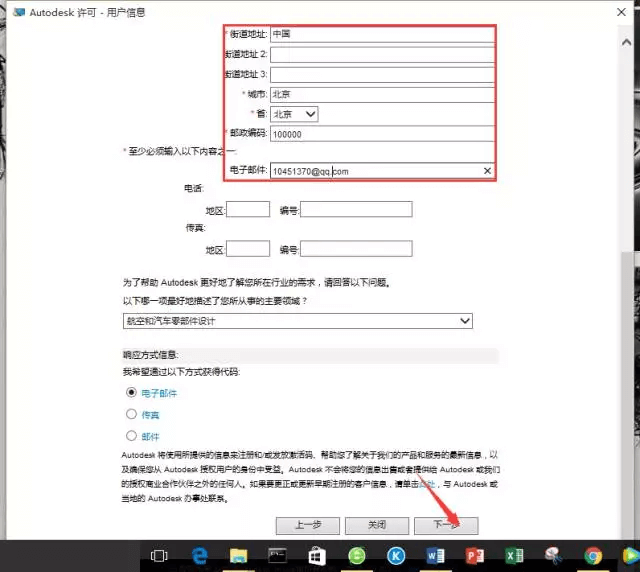Expand the industry field dropdown
640x572 pixels.
click(298, 321)
